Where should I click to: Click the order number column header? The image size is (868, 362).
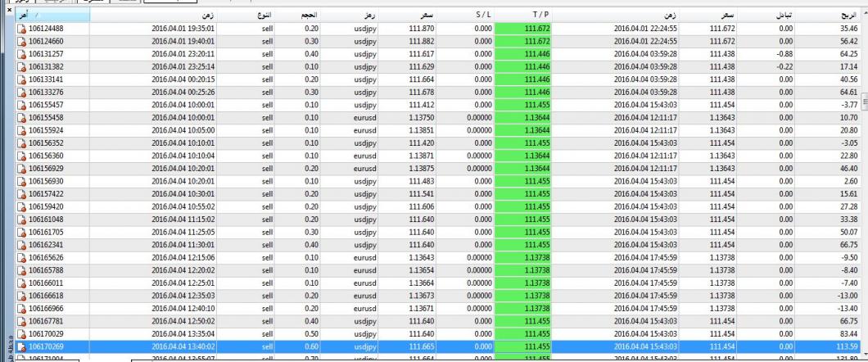coord(49,15)
